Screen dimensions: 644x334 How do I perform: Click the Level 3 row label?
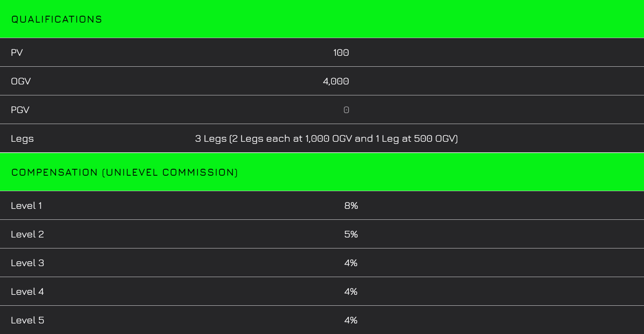[27, 263]
